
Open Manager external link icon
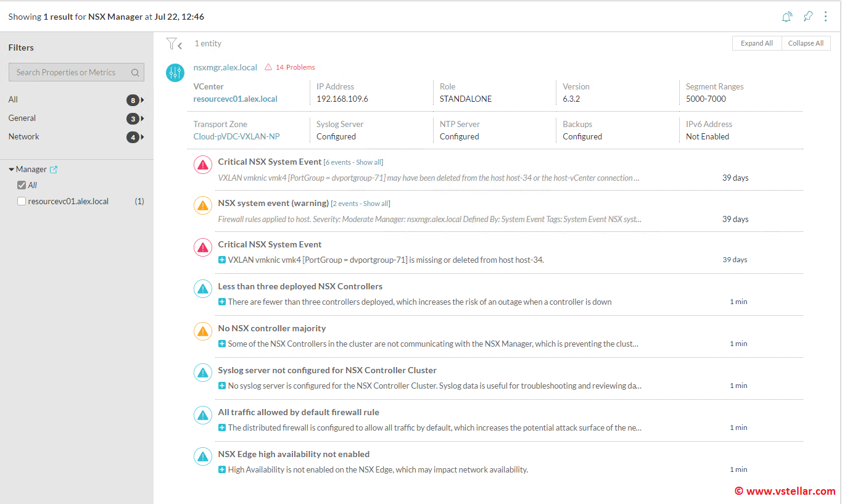pyautogui.click(x=54, y=170)
